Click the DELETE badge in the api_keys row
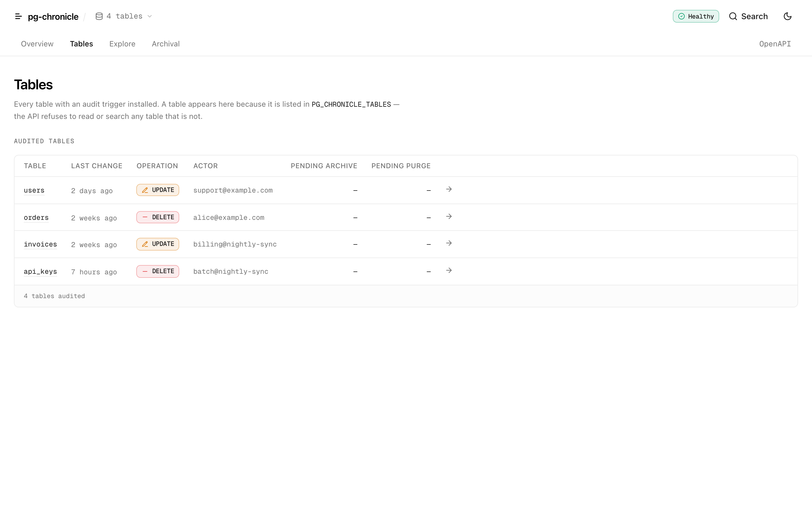 coord(157,271)
